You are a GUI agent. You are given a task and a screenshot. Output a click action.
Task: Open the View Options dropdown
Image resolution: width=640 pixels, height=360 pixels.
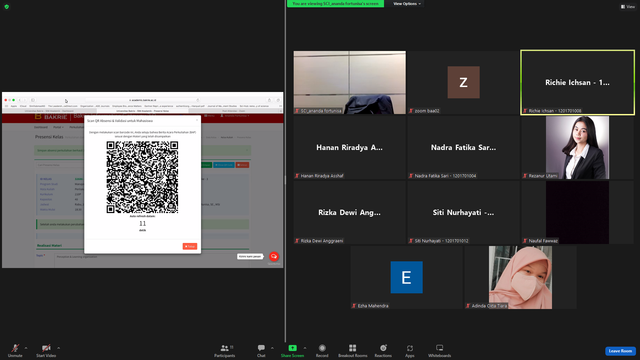click(x=407, y=4)
